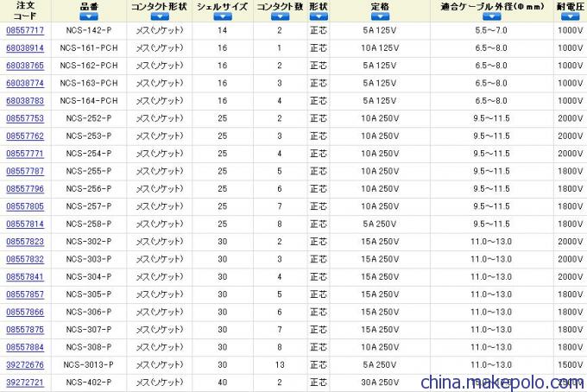The width and height of the screenshot is (587, 392).
Task: Open order code link 68038774
Action: (25, 83)
